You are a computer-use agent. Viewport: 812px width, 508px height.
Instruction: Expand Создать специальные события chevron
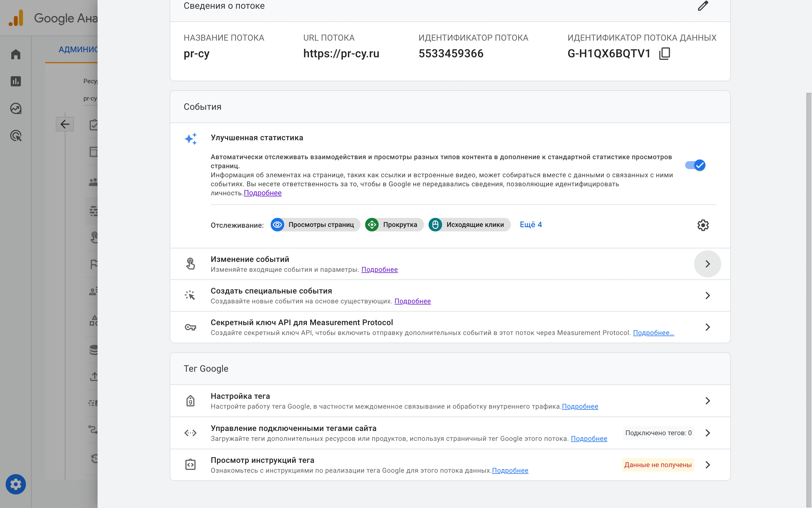click(707, 295)
